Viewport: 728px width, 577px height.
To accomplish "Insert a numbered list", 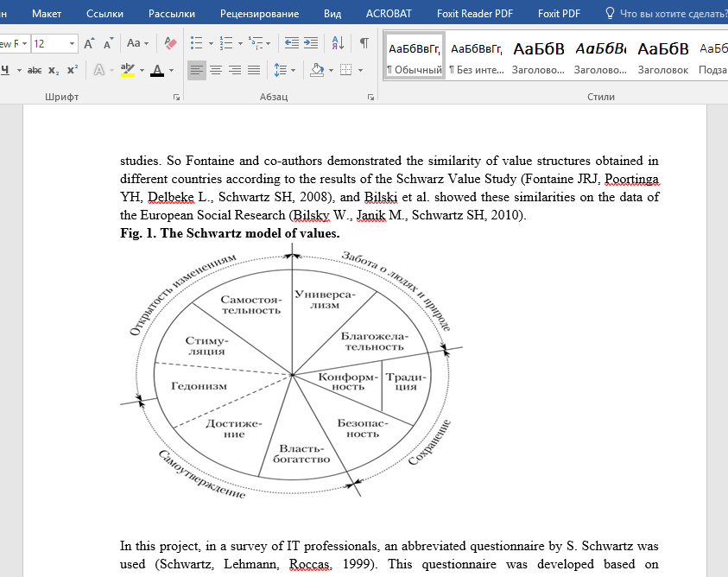I will click(x=226, y=43).
